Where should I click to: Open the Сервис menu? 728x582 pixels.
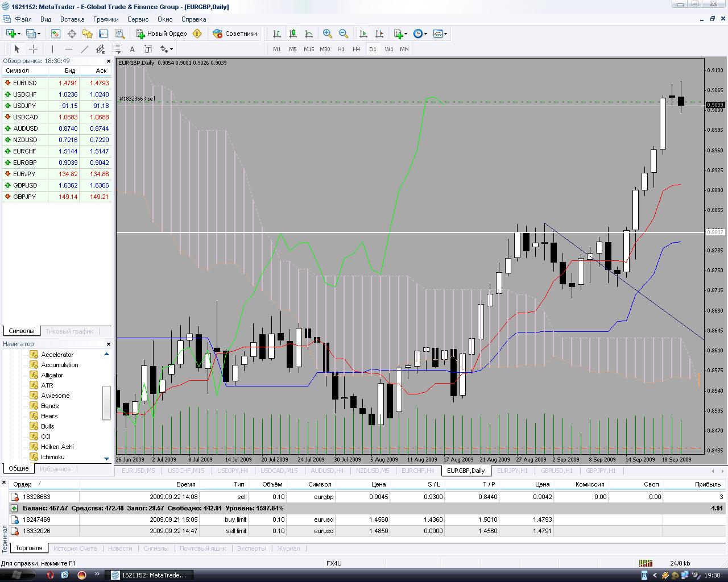click(138, 19)
